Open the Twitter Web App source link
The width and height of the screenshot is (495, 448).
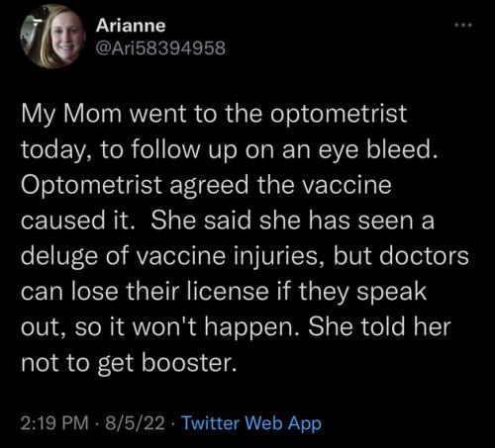tap(251, 423)
